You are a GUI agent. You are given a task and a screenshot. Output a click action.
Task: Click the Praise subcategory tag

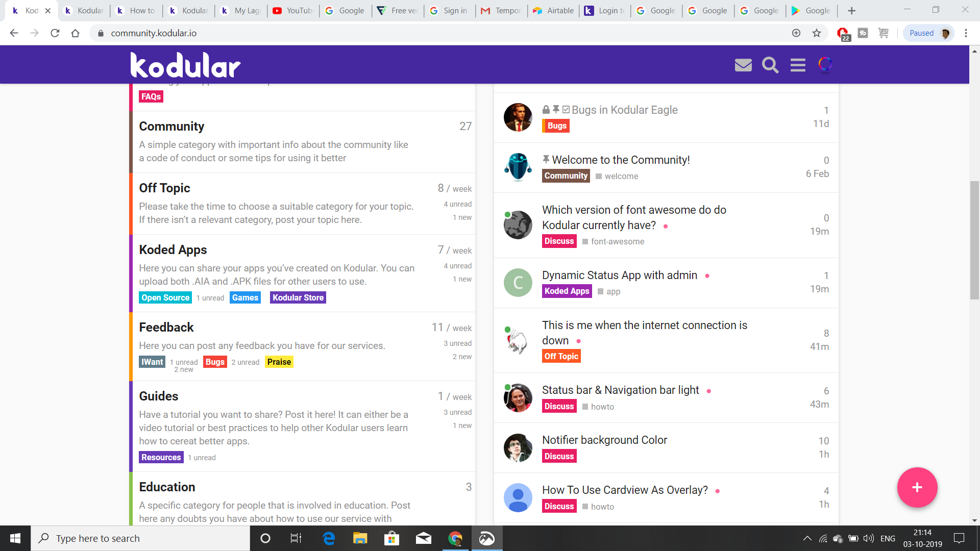(279, 362)
